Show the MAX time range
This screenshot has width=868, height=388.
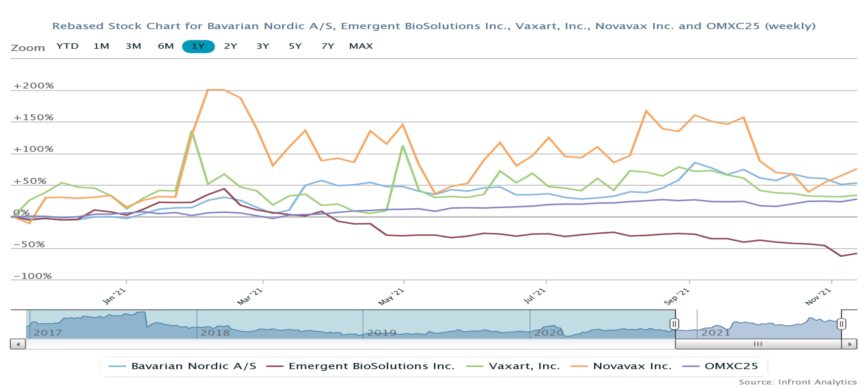[x=361, y=46]
